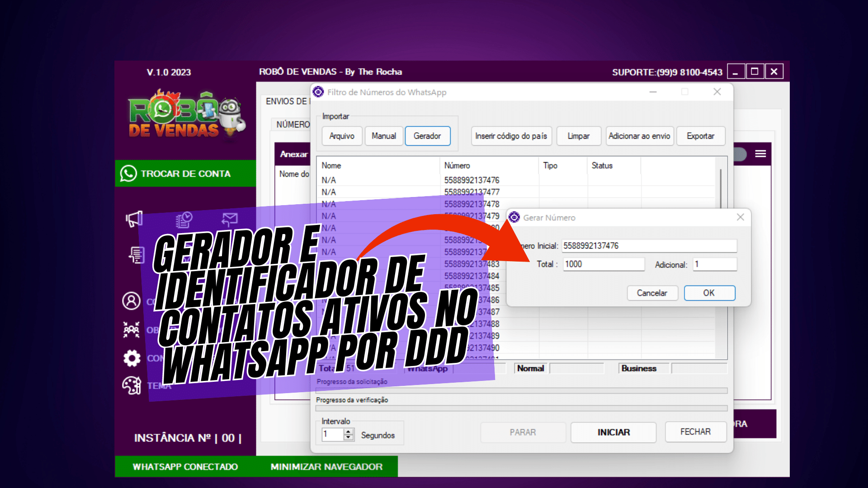
Task: Confirm number generation with OK
Action: [709, 293]
